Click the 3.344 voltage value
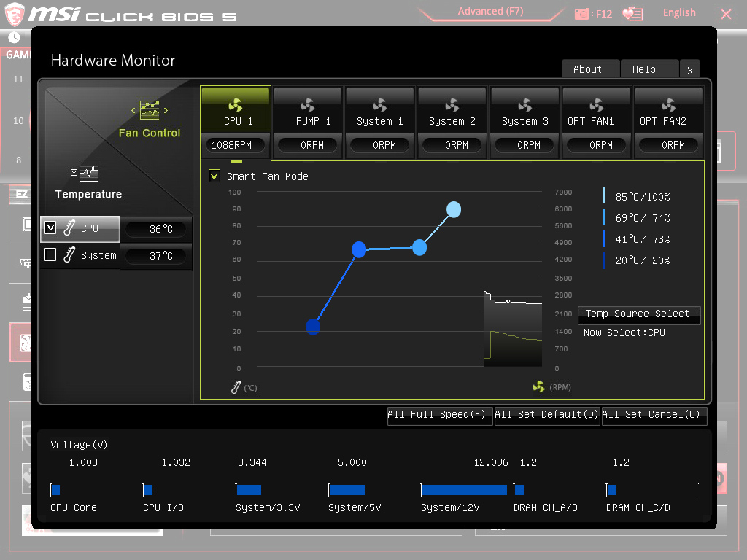 (x=252, y=462)
